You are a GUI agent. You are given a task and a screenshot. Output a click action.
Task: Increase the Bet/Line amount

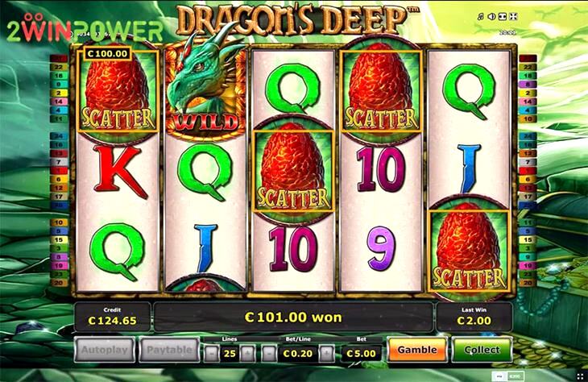pos(327,353)
